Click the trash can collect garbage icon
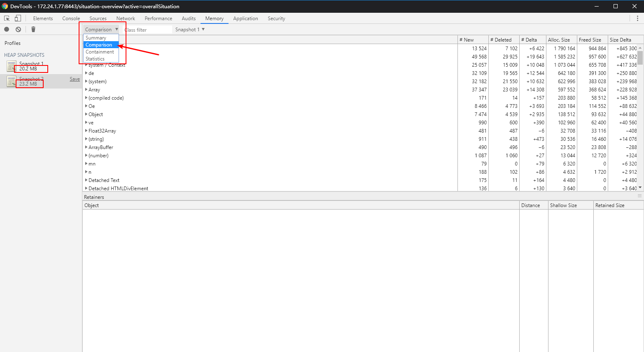 point(33,29)
